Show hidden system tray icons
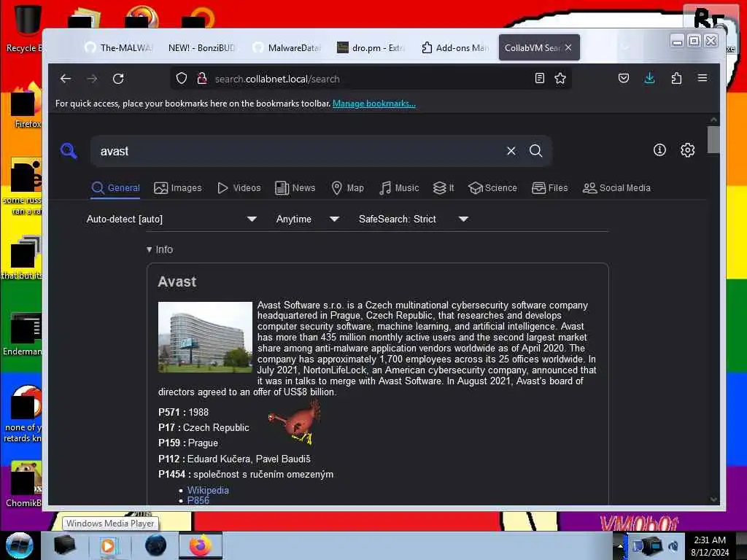 point(620,545)
